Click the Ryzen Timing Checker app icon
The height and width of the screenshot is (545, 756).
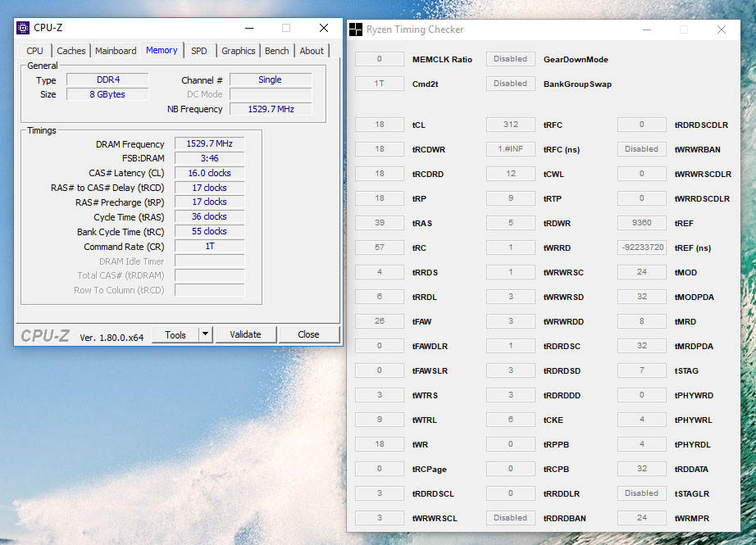[x=355, y=30]
